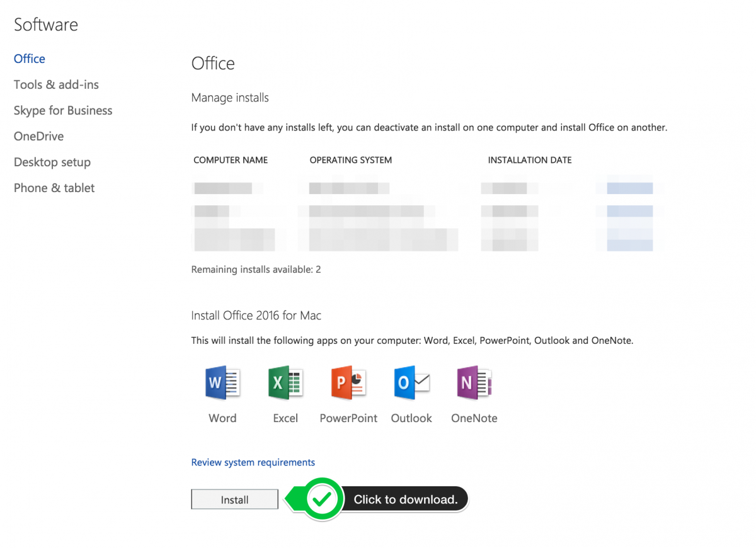This screenshot has height=548, width=756.
Task: Click the Outlook app icon
Action: click(x=411, y=382)
